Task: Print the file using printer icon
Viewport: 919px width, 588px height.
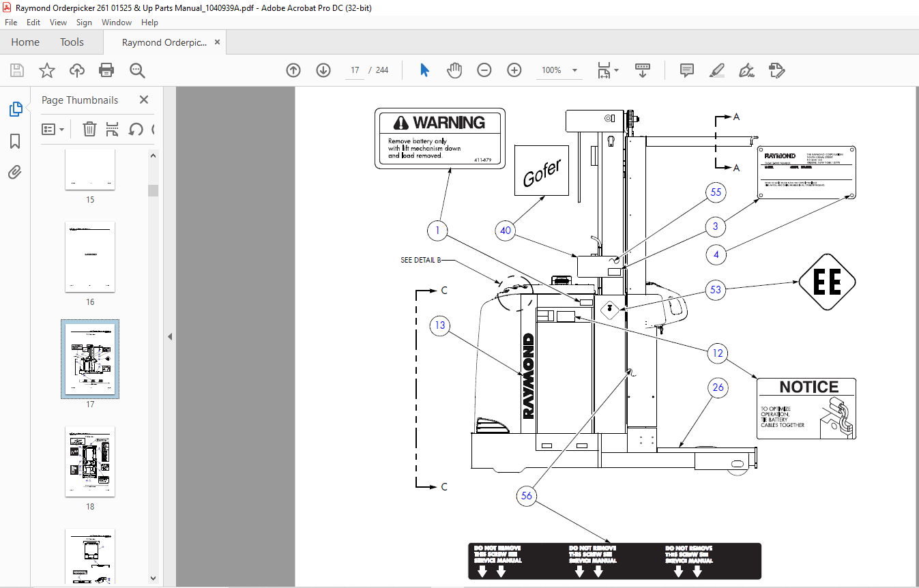Action: click(106, 70)
